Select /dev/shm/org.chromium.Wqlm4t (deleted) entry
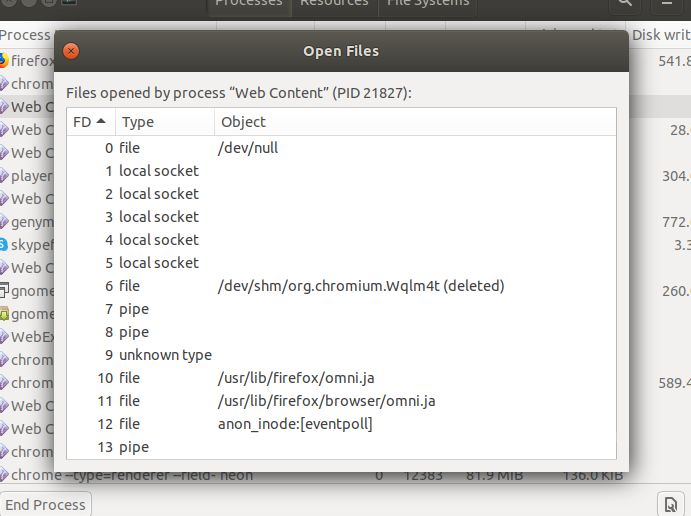The width and height of the screenshot is (691, 516). point(361,286)
